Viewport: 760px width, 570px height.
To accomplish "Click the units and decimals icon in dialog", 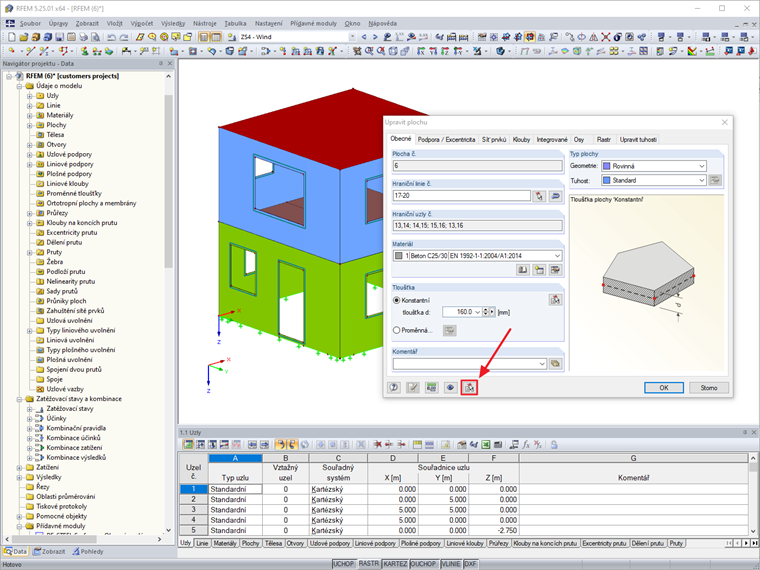I will coord(431,388).
